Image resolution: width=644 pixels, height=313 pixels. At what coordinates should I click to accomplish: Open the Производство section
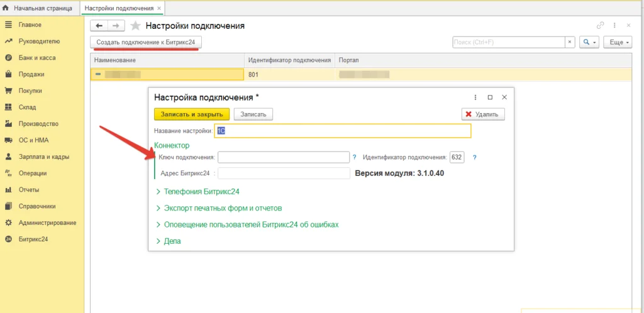(x=38, y=123)
